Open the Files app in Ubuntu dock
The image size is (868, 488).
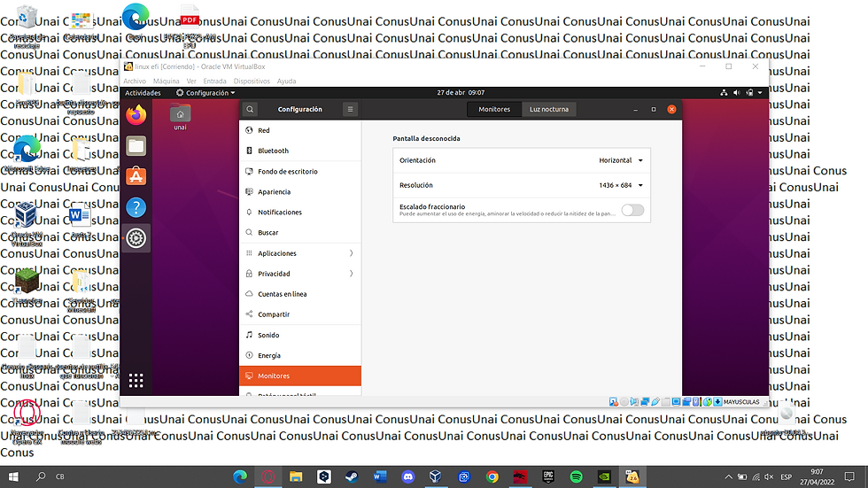tap(136, 146)
